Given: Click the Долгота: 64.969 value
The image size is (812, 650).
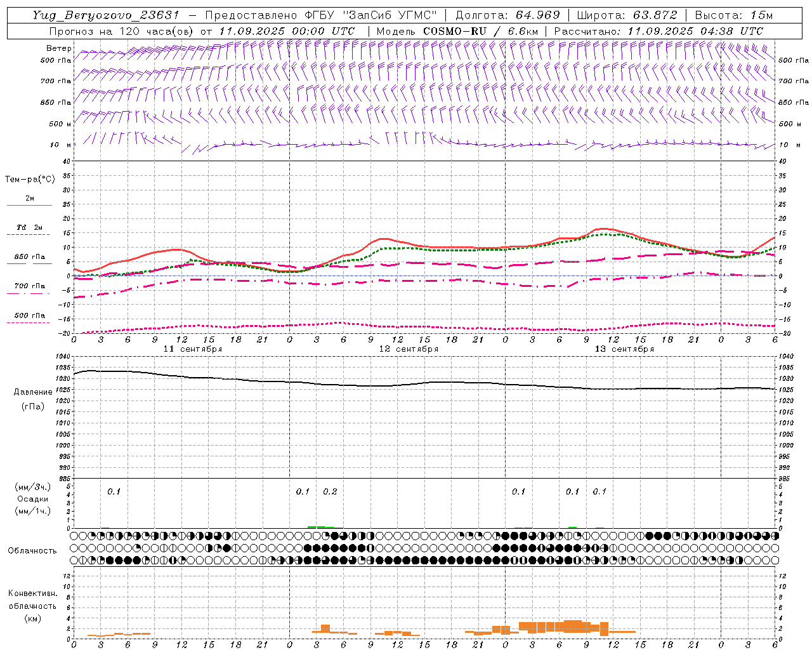Looking at the screenshot, I should click(507, 15).
